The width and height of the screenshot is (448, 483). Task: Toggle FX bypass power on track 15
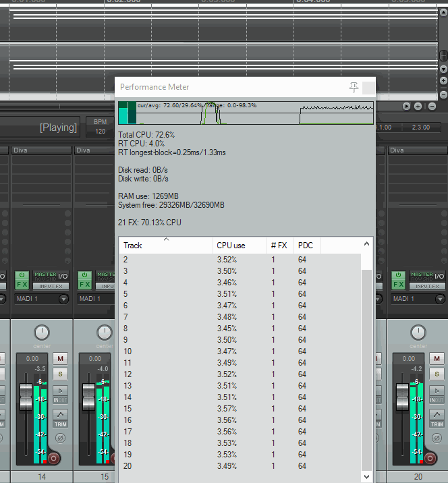coord(84,275)
